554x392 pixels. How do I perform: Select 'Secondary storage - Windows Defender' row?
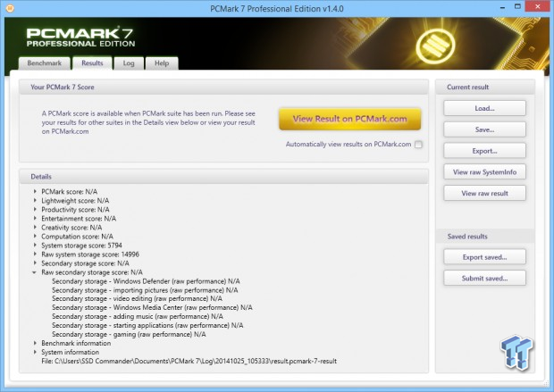[x=146, y=281]
